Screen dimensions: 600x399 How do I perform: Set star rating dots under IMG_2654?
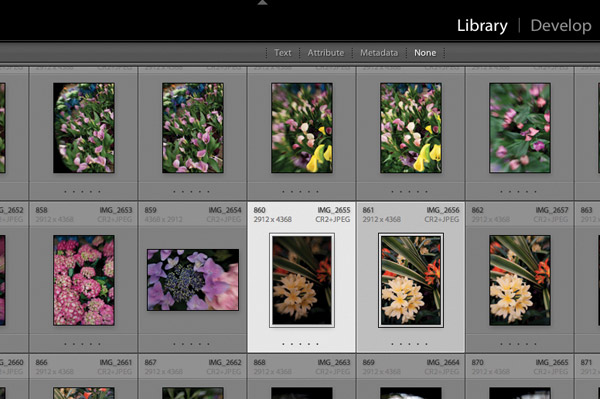(x=191, y=344)
